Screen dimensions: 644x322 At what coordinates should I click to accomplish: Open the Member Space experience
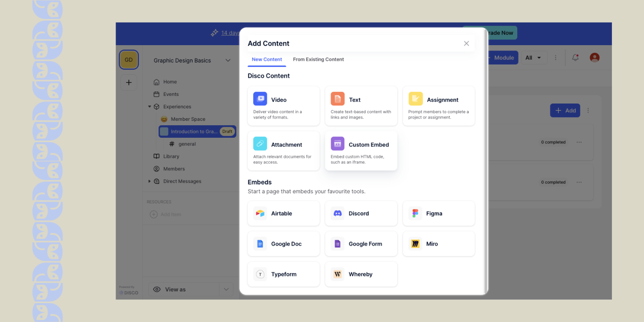click(x=183, y=119)
